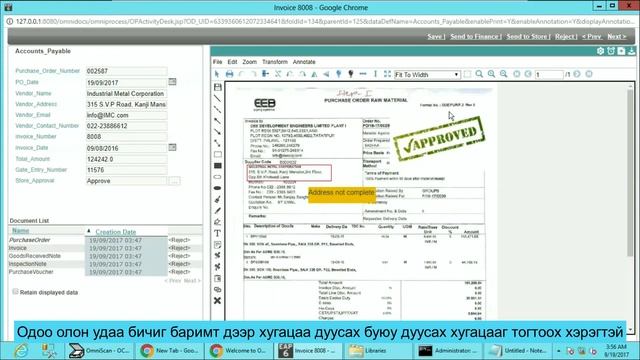The height and width of the screenshot is (360, 640).
Task: Sort document list by Creation Date
Action: [x=116, y=232]
